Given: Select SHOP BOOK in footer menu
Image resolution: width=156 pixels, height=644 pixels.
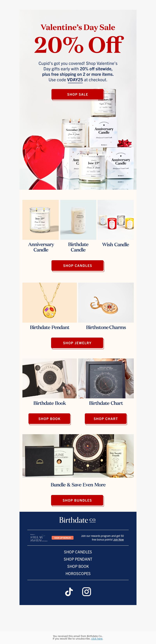Looking at the screenshot, I should pos(78,566).
